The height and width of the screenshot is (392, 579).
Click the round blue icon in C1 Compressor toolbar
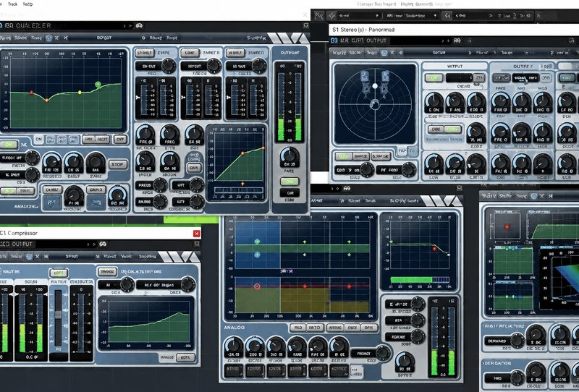(x=29, y=256)
